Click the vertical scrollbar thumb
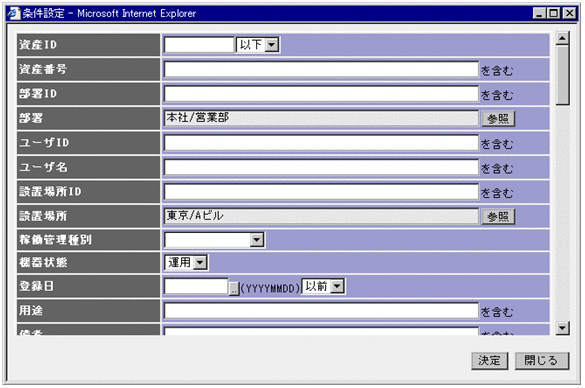This screenshot has width=585, height=388. pyautogui.click(x=562, y=75)
